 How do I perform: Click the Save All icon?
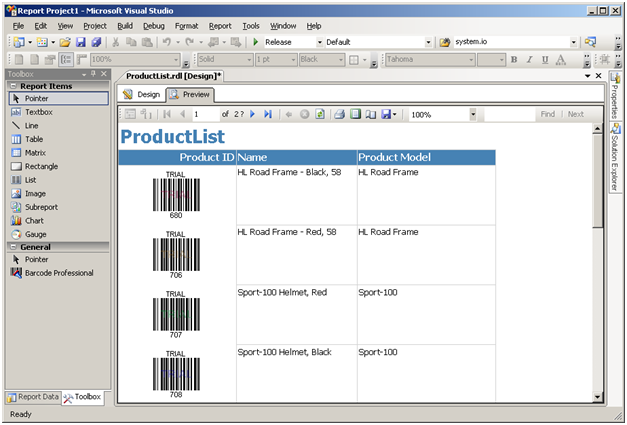point(96,42)
